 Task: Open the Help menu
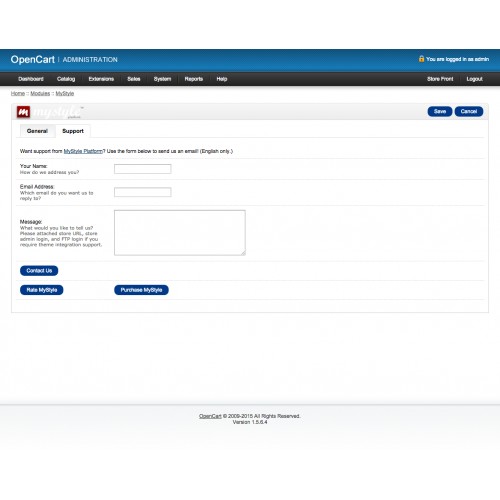coord(222,79)
